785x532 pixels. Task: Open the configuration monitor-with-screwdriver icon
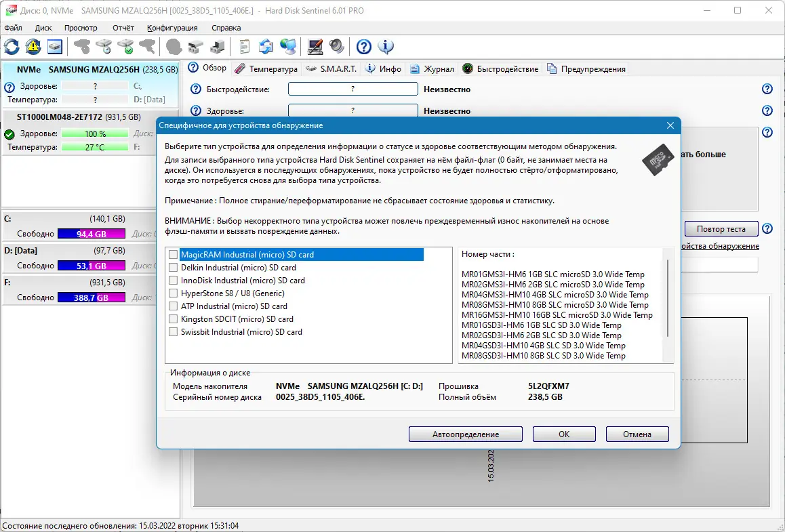(315, 47)
